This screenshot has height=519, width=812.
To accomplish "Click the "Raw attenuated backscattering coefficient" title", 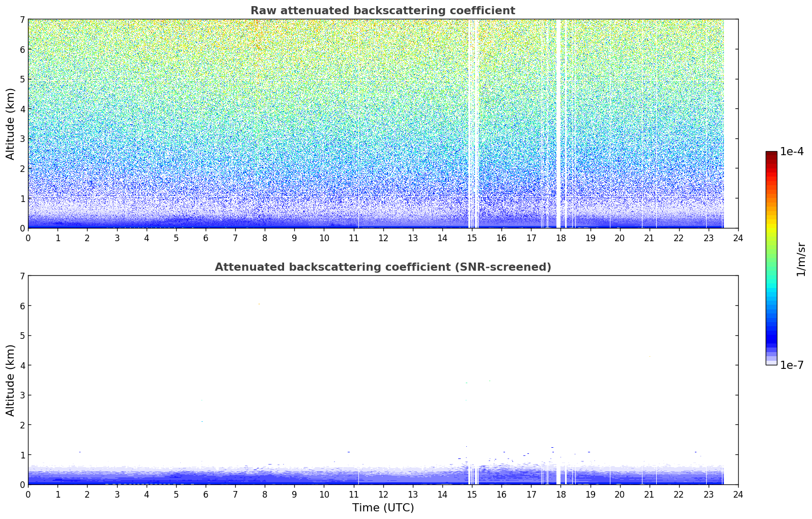I will (x=383, y=11).
